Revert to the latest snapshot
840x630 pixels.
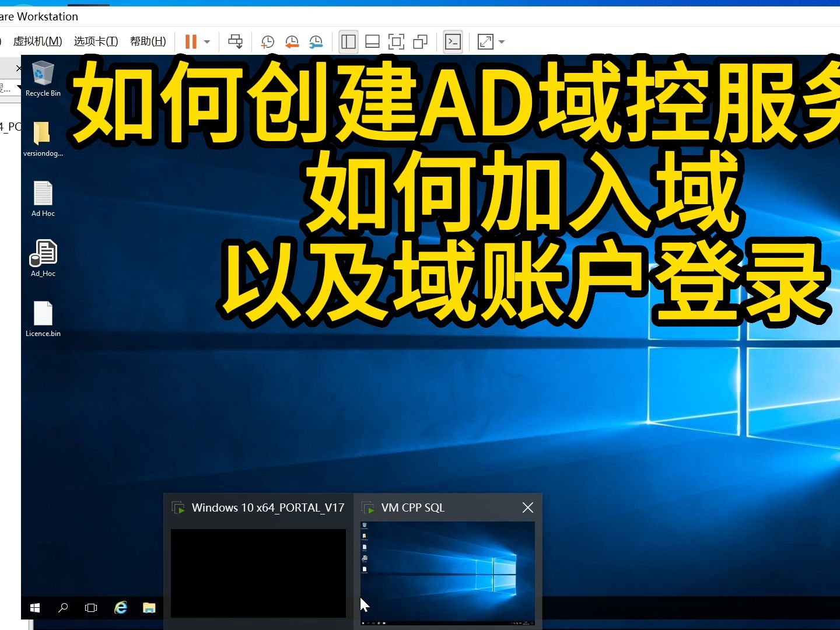pyautogui.click(x=292, y=41)
